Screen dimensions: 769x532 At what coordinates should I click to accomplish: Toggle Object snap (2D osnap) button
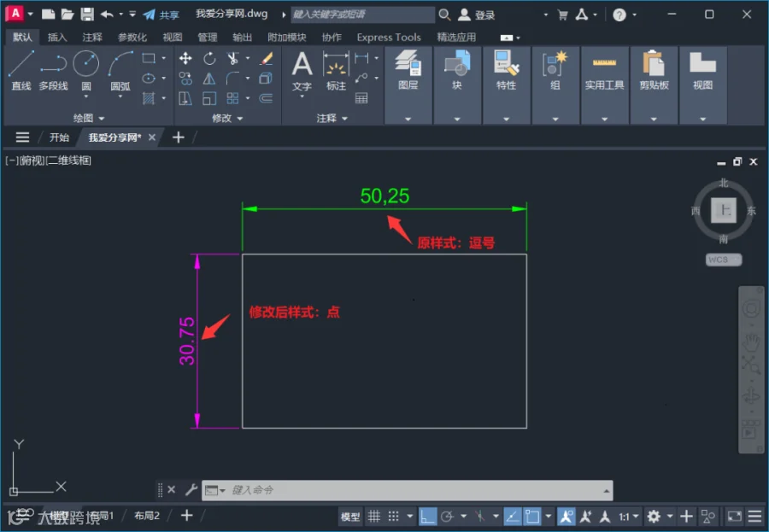coord(532,517)
